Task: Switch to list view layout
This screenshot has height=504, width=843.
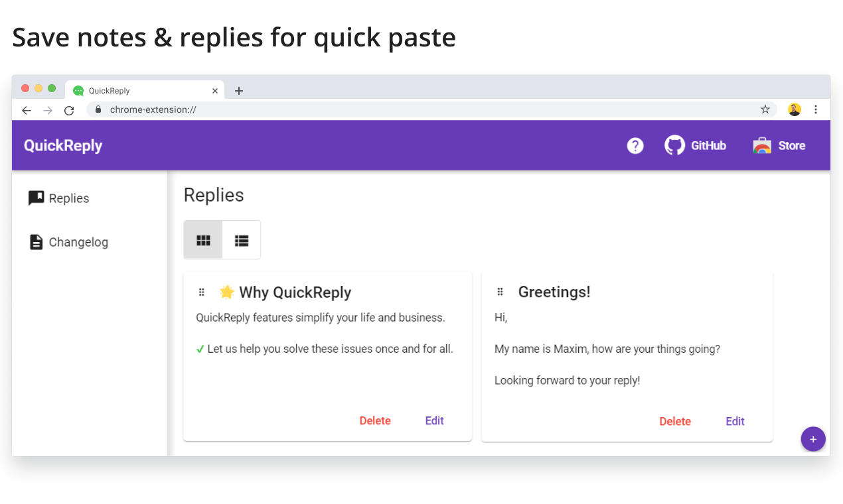Action: coord(242,239)
